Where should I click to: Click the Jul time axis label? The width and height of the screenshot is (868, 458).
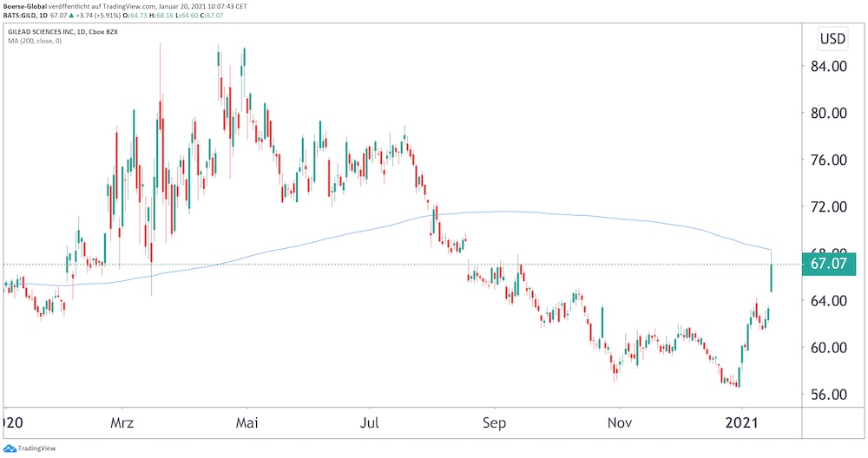pos(369,423)
